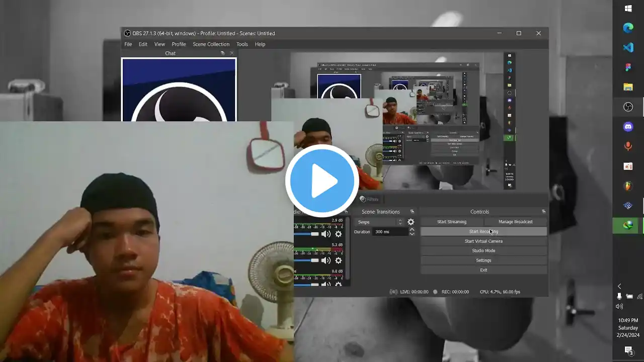Pop out the Scene Transitions dock

click(412, 212)
